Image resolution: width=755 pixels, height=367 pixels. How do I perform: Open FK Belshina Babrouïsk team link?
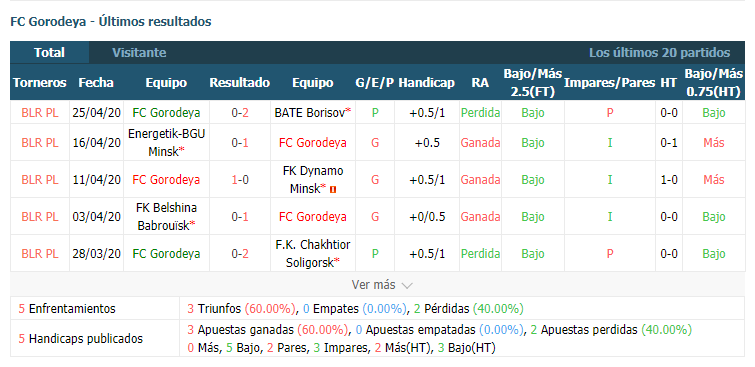(x=166, y=217)
